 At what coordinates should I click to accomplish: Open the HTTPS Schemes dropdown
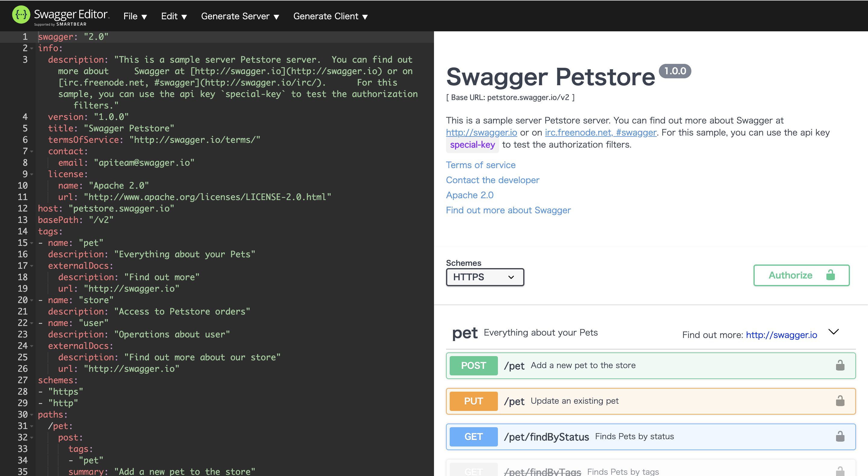485,277
